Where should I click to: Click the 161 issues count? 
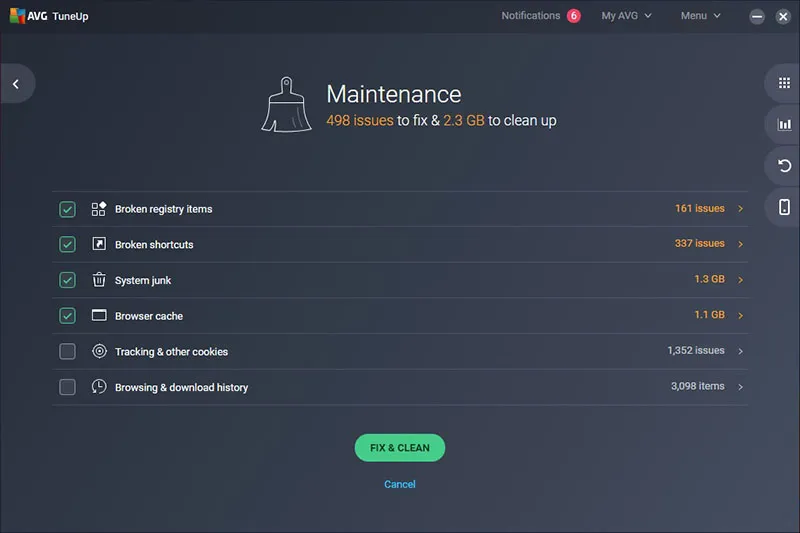(x=699, y=208)
